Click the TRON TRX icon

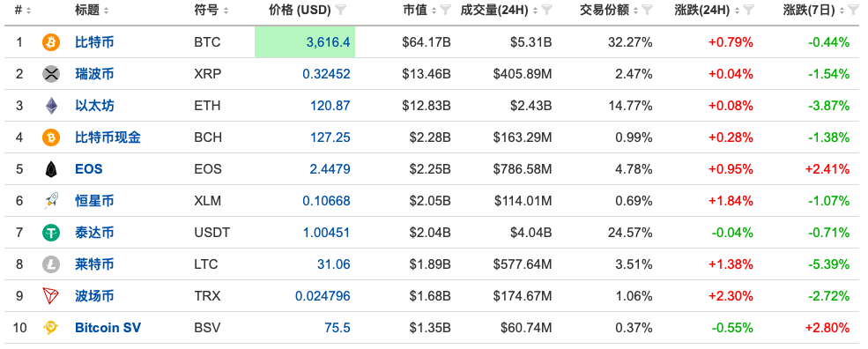[x=51, y=296]
